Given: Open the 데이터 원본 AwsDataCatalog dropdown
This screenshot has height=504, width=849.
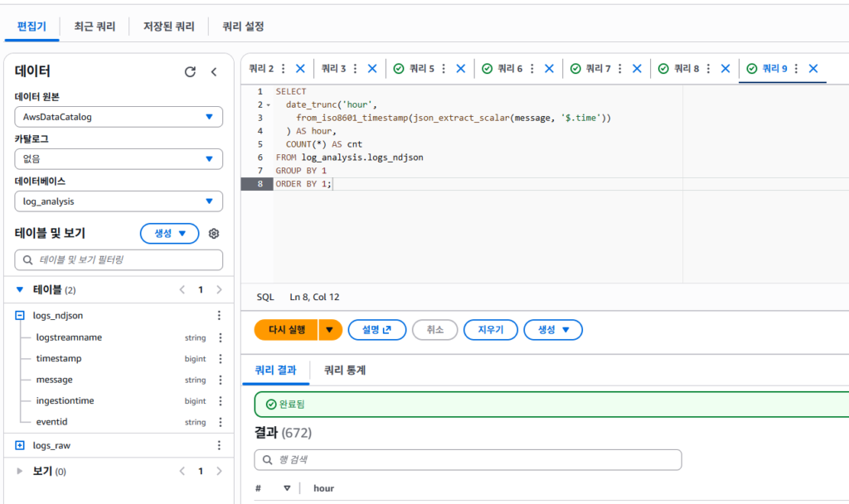Looking at the screenshot, I should click(119, 117).
